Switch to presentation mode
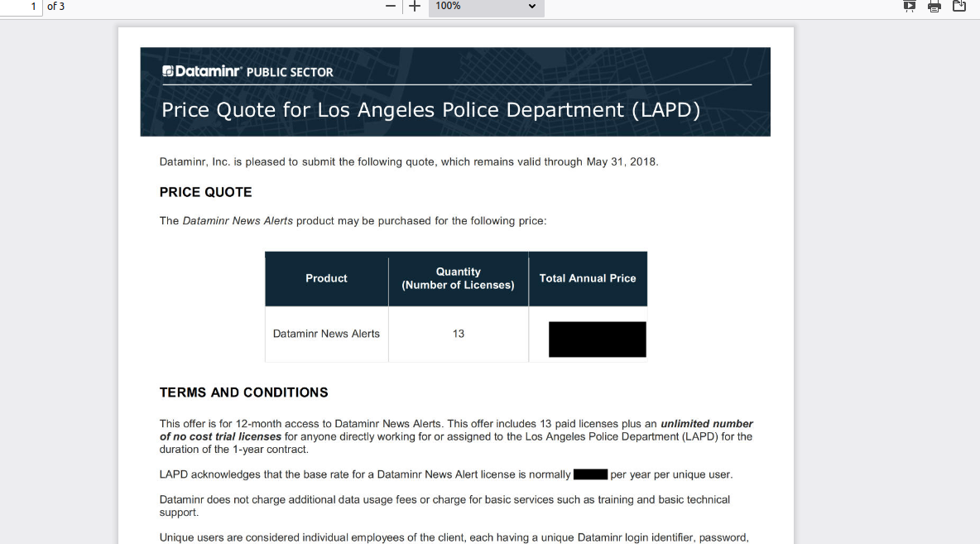The image size is (980, 544). [x=910, y=7]
